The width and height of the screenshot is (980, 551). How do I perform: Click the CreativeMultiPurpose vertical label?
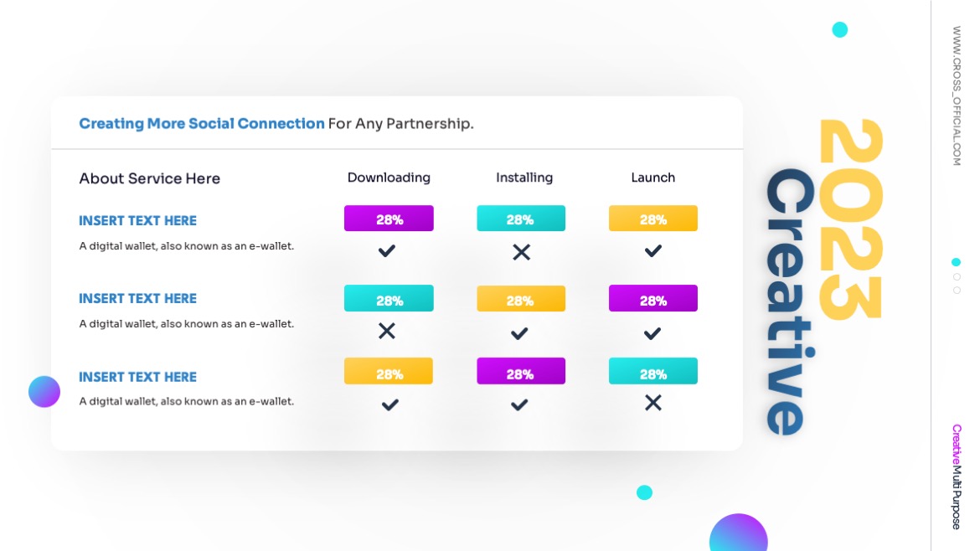tap(957, 476)
